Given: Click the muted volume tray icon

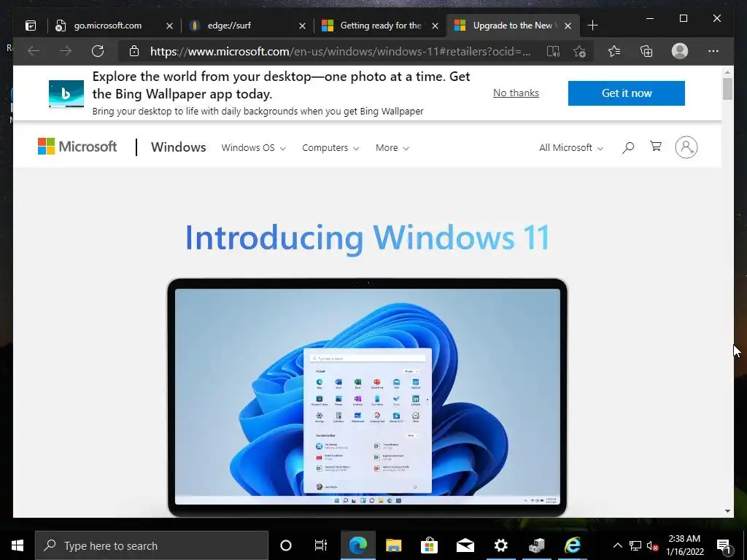Looking at the screenshot, I should [x=652, y=545].
